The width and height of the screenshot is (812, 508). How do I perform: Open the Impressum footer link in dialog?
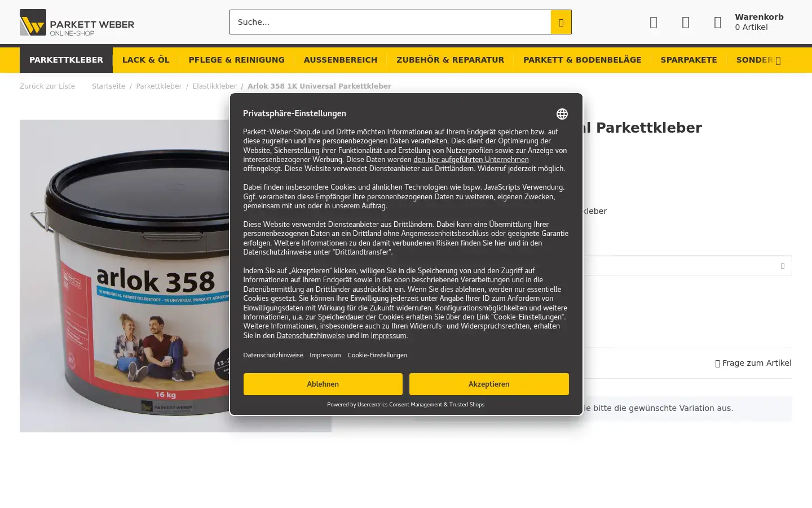(325, 355)
